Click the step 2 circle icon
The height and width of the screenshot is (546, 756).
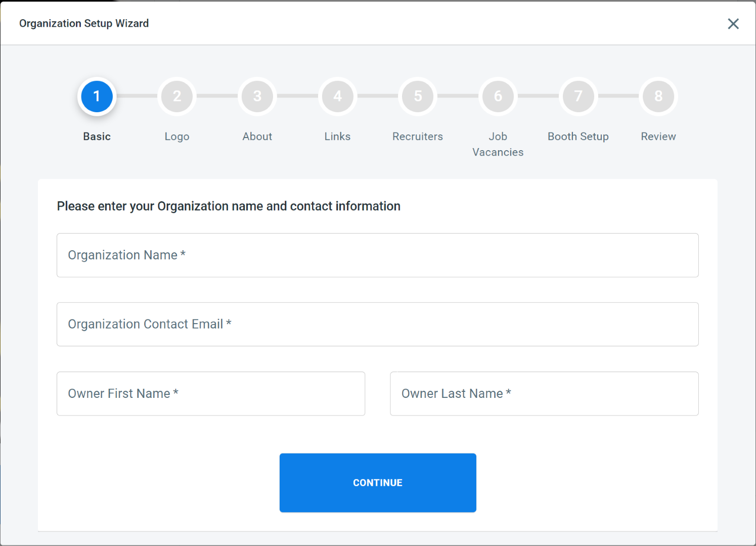click(177, 96)
